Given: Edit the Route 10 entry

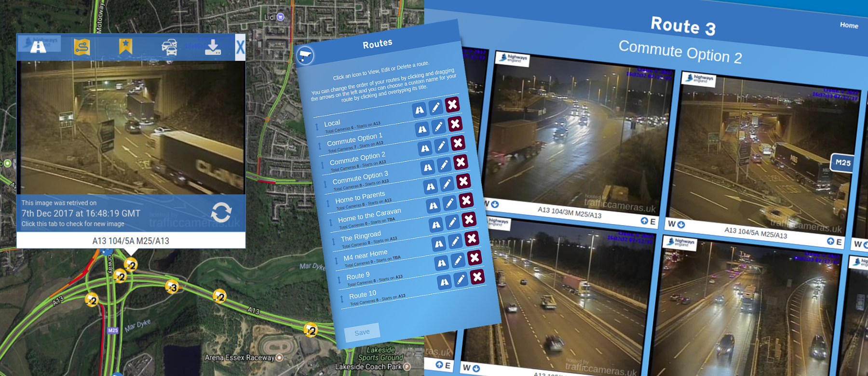Looking at the screenshot, I should 461,279.
